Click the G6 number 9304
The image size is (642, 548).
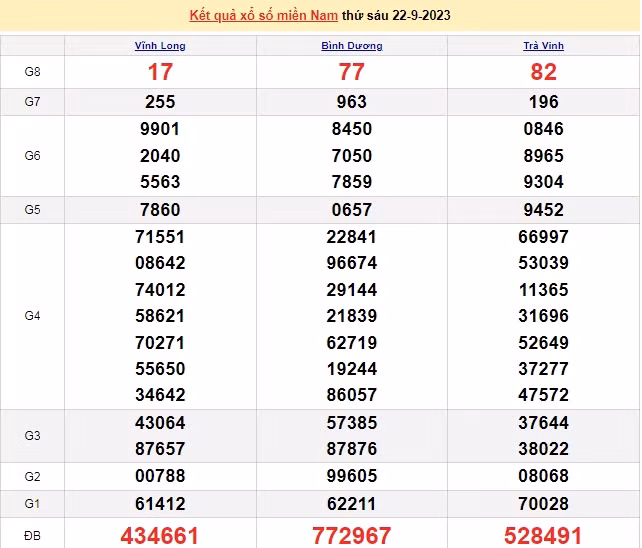click(543, 182)
